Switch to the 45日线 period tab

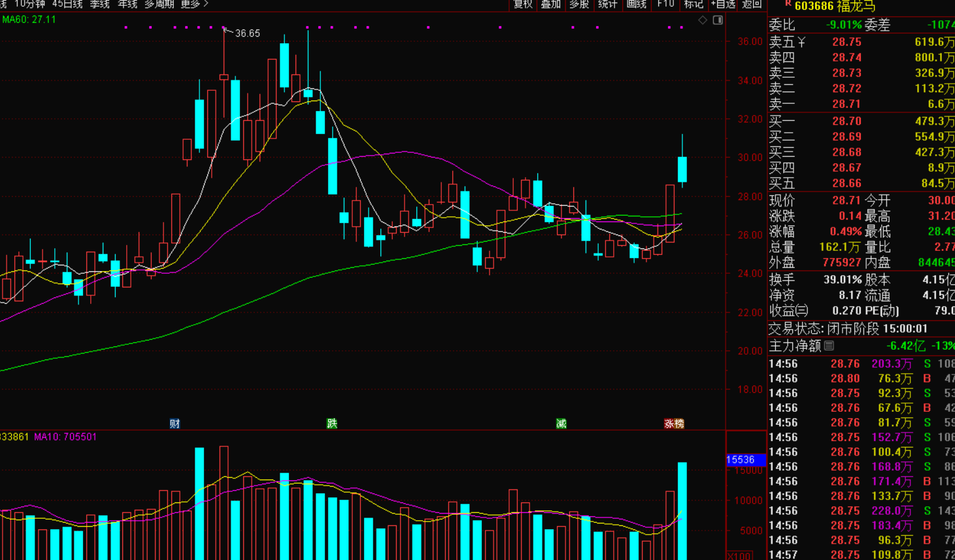[x=67, y=4]
